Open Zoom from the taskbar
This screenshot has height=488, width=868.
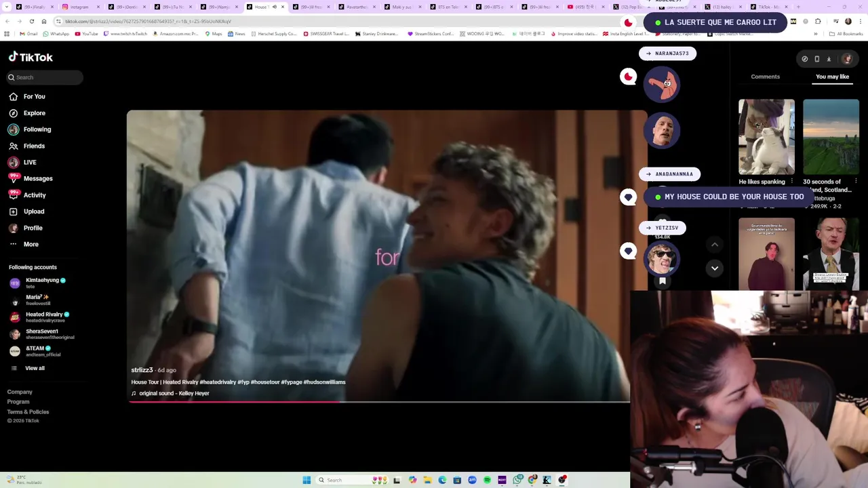[x=472, y=480]
